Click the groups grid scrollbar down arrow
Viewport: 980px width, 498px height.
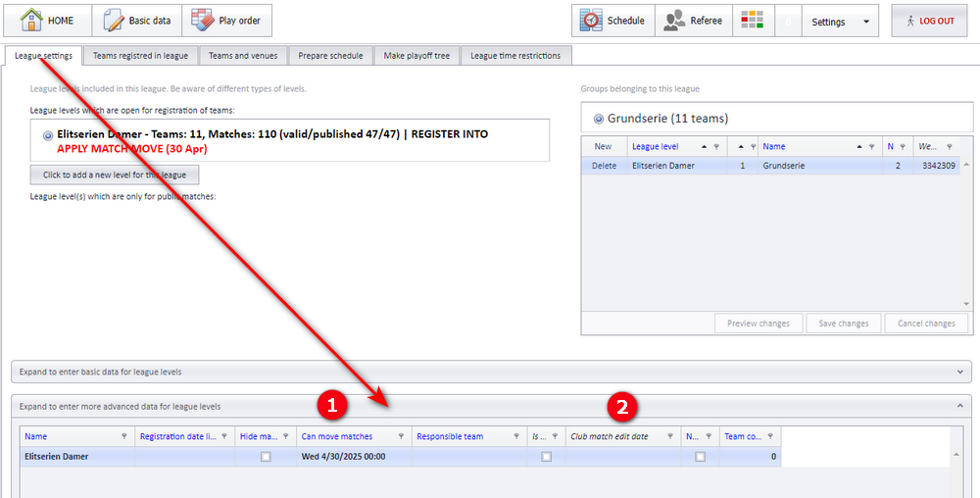pos(966,304)
